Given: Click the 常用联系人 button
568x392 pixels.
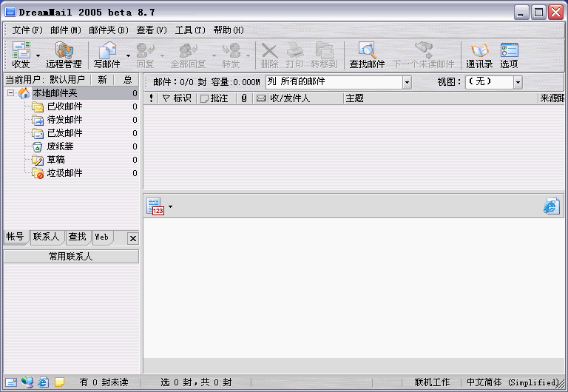Looking at the screenshot, I should click(71, 257).
